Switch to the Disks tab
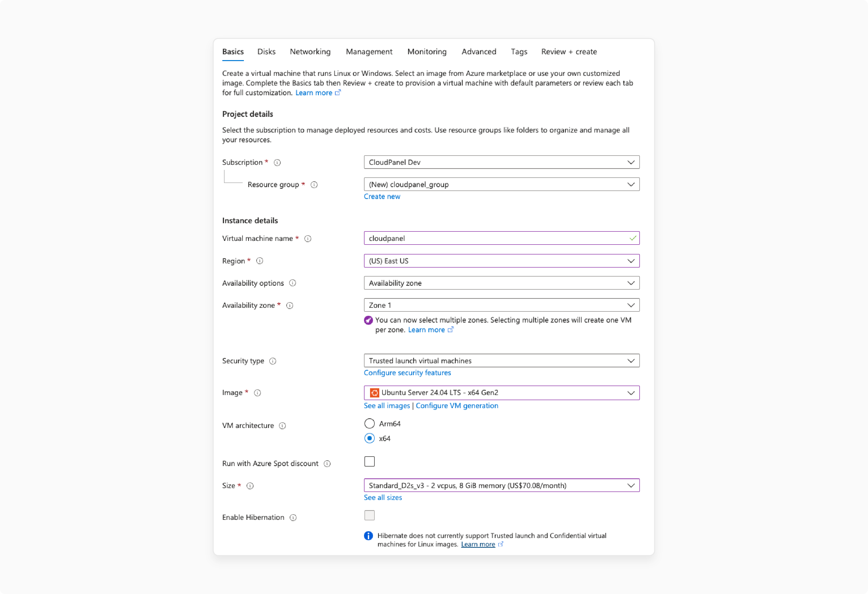Screen dimensions: 868x594 pyautogui.click(x=266, y=52)
